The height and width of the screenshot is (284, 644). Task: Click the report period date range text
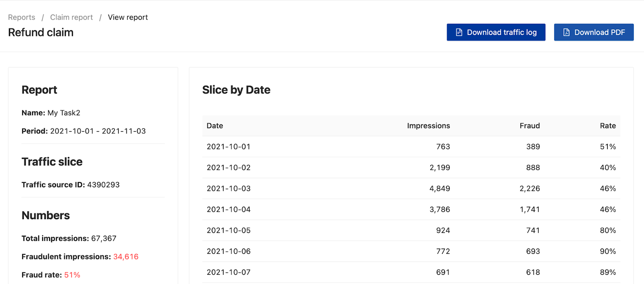(x=98, y=131)
